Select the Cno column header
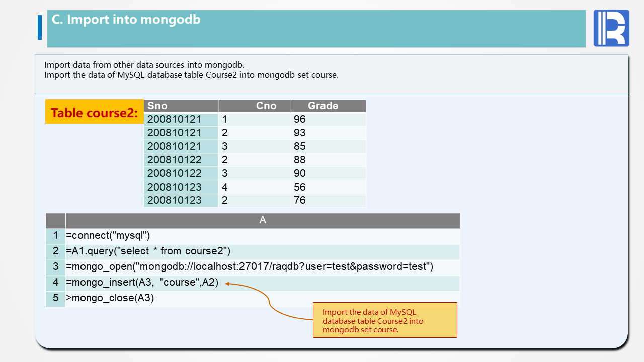 click(x=255, y=106)
